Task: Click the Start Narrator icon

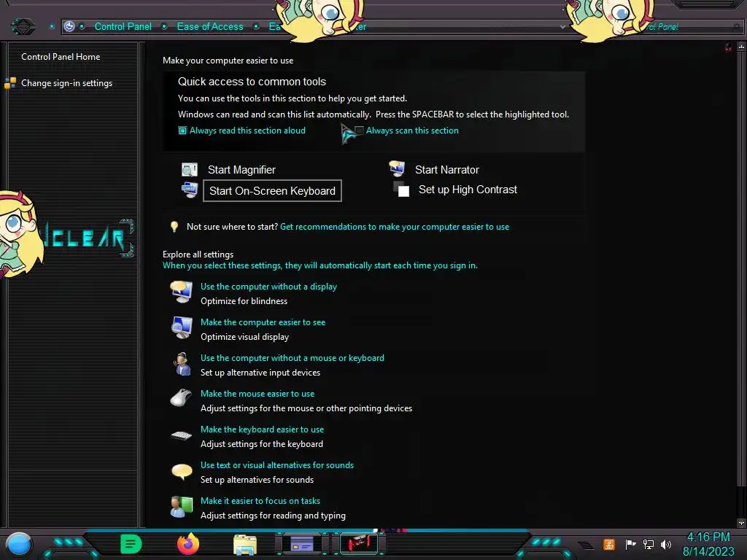Action: (397, 168)
